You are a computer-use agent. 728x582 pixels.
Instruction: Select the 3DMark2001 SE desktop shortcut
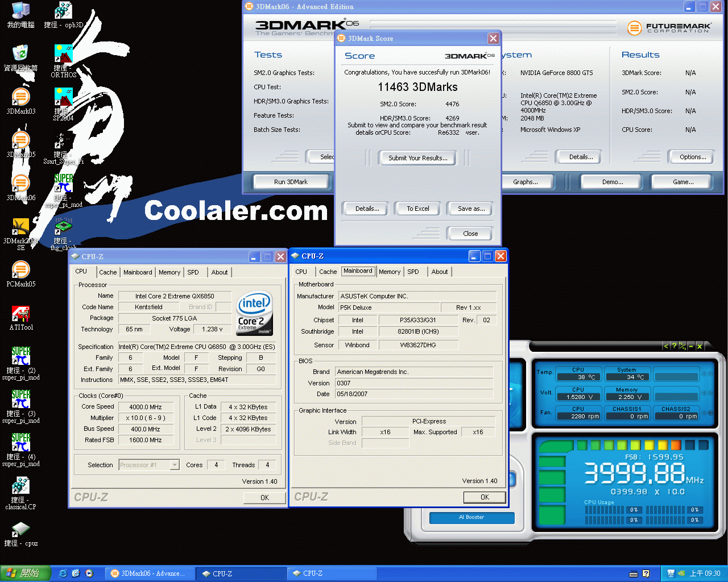tap(20, 234)
